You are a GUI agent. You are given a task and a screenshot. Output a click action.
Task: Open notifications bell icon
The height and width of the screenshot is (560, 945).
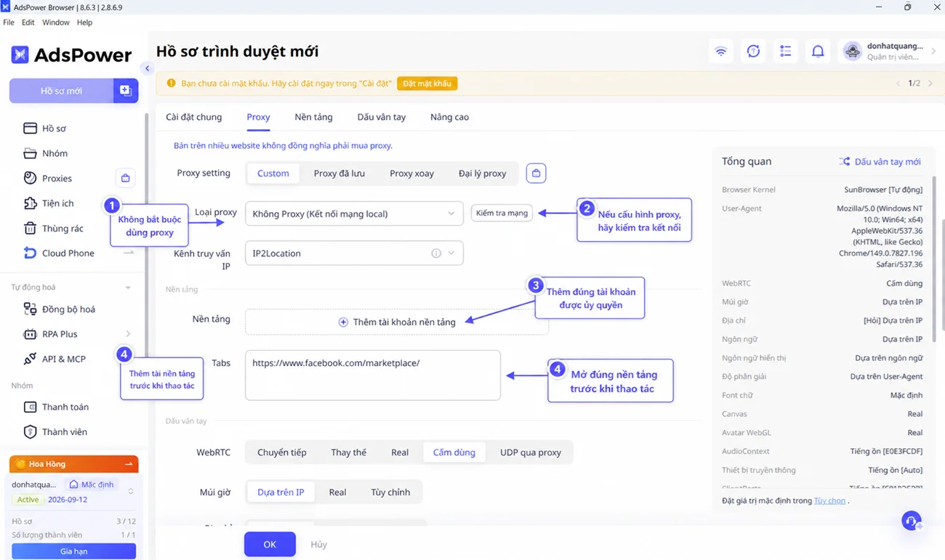818,52
